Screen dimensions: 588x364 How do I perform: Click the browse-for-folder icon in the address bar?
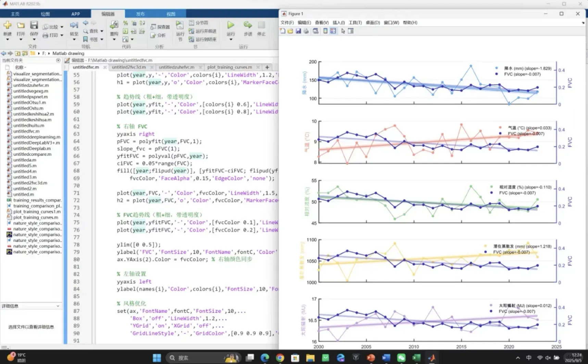tap(25, 53)
